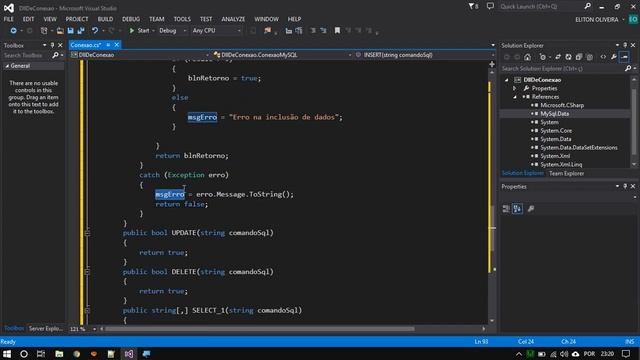The width and height of the screenshot is (640, 360).
Task: Open the TEAM menu
Action: (x=156, y=19)
